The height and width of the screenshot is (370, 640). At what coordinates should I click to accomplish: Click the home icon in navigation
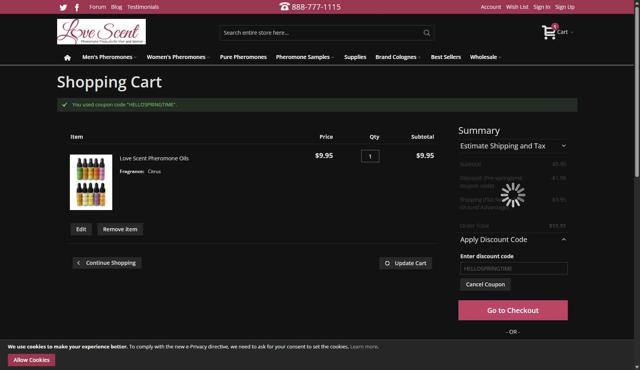67,58
